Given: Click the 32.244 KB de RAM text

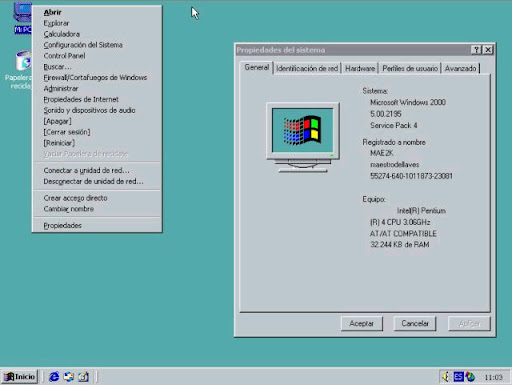Looking at the screenshot, I should click(x=400, y=244).
